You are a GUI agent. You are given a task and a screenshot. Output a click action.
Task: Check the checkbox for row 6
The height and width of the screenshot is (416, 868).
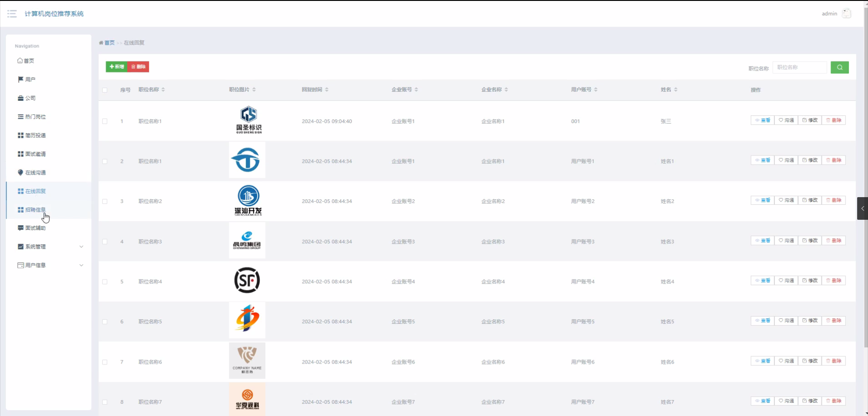click(105, 322)
